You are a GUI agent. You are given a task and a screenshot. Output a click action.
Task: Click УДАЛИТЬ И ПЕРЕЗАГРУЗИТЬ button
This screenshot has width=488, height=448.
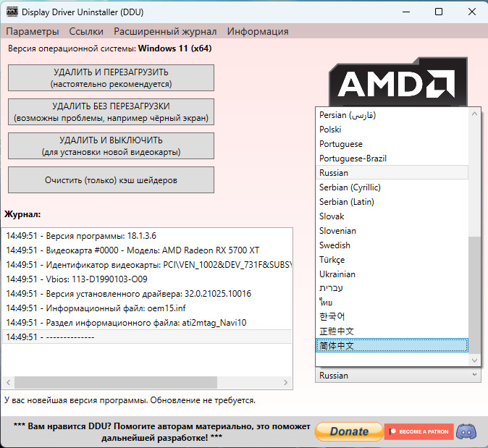click(x=111, y=78)
